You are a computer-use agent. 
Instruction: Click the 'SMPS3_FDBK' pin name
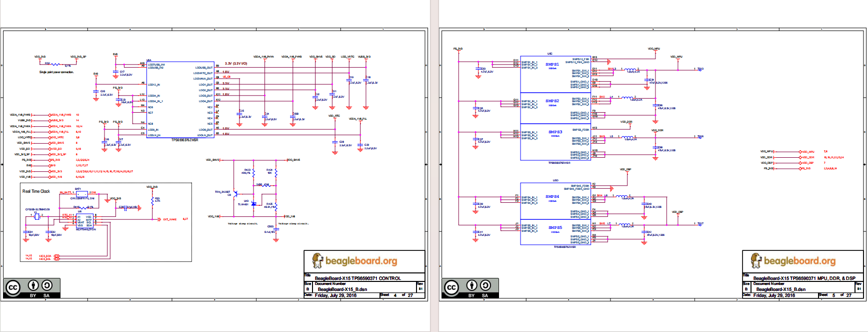click(581, 130)
